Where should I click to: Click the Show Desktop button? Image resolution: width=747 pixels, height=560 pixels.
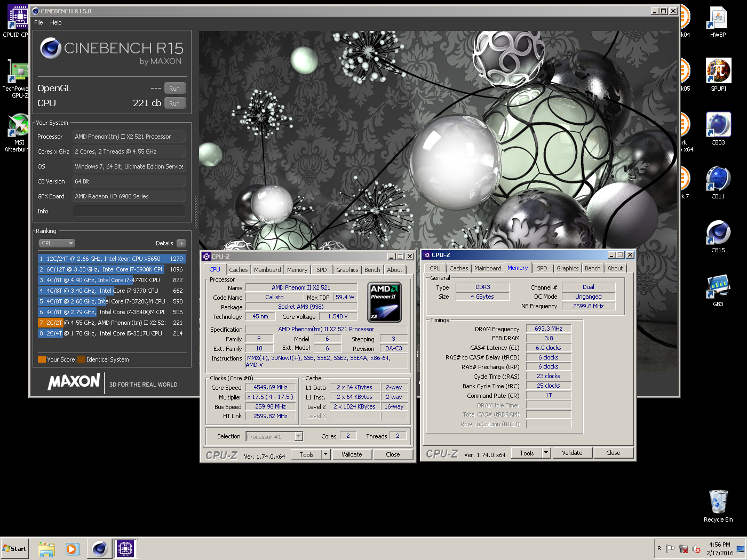pyautogui.click(x=741, y=549)
